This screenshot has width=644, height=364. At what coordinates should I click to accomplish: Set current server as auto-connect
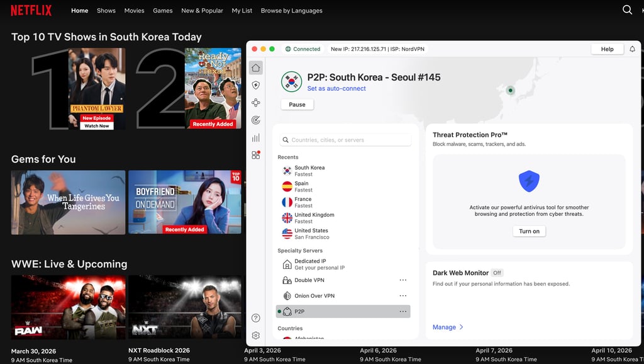click(336, 88)
